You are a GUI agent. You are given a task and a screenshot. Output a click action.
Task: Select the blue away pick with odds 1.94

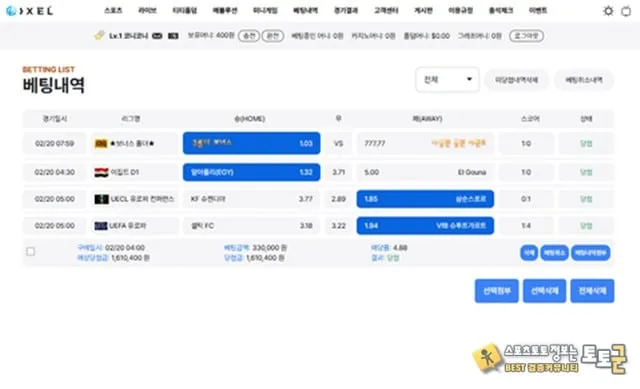(425, 226)
